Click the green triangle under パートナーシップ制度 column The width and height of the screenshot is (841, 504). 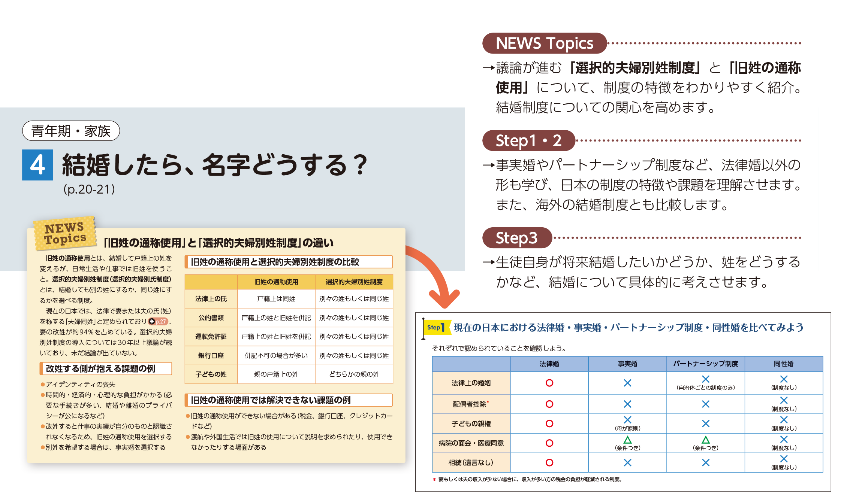click(x=706, y=440)
